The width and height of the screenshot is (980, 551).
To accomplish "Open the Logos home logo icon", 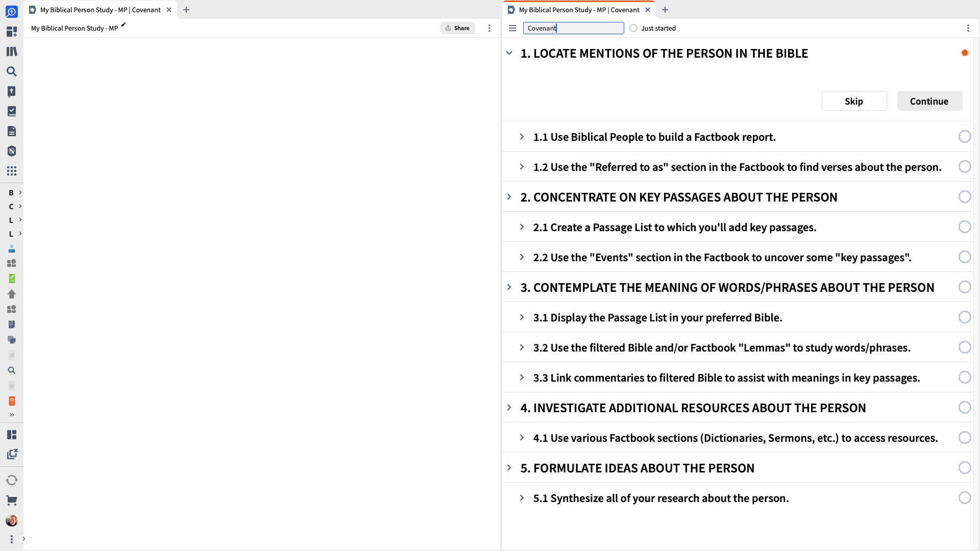I will pyautogui.click(x=11, y=11).
